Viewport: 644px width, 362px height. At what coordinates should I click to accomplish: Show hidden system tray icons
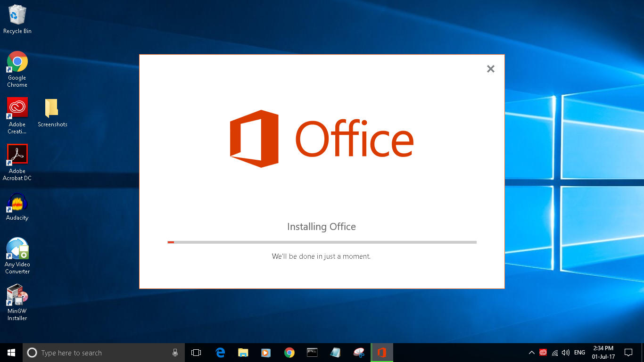(532, 353)
